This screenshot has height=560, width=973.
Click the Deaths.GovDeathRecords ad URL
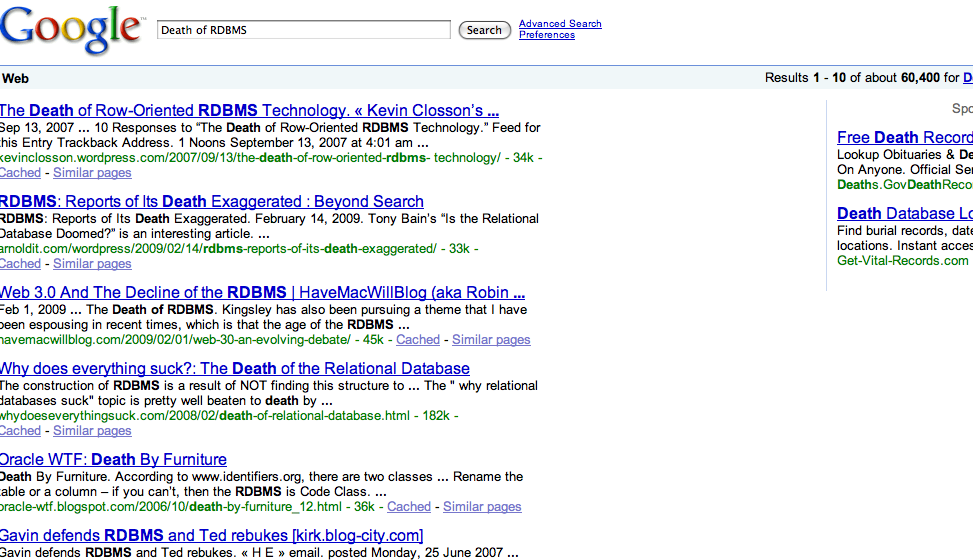click(x=905, y=184)
